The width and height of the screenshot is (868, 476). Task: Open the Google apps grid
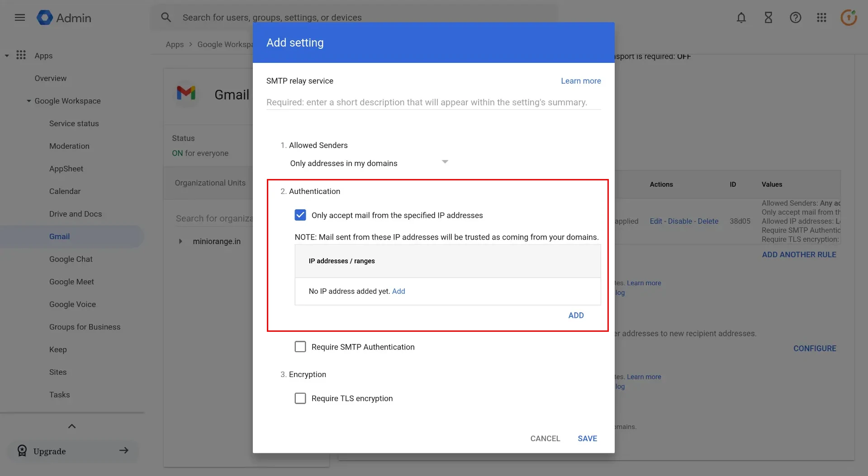tap(821, 18)
